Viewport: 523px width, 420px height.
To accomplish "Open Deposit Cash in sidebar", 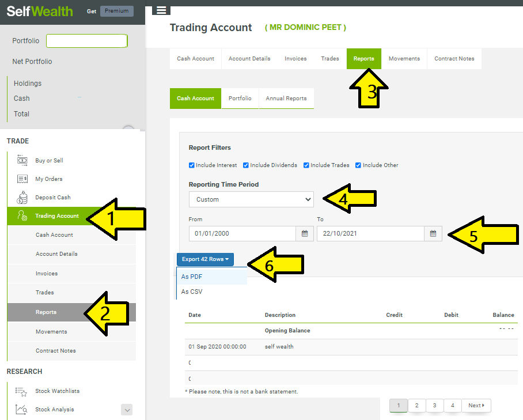I will coord(52,198).
